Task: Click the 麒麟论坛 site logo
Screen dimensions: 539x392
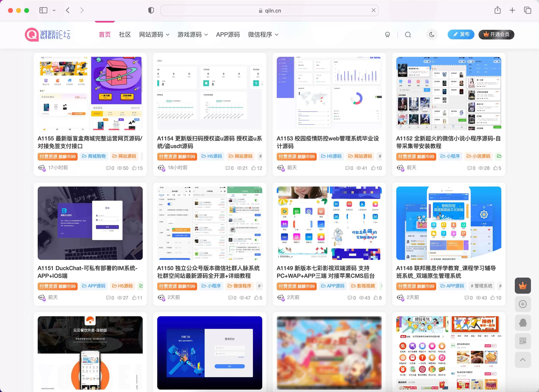Action: click(48, 35)
